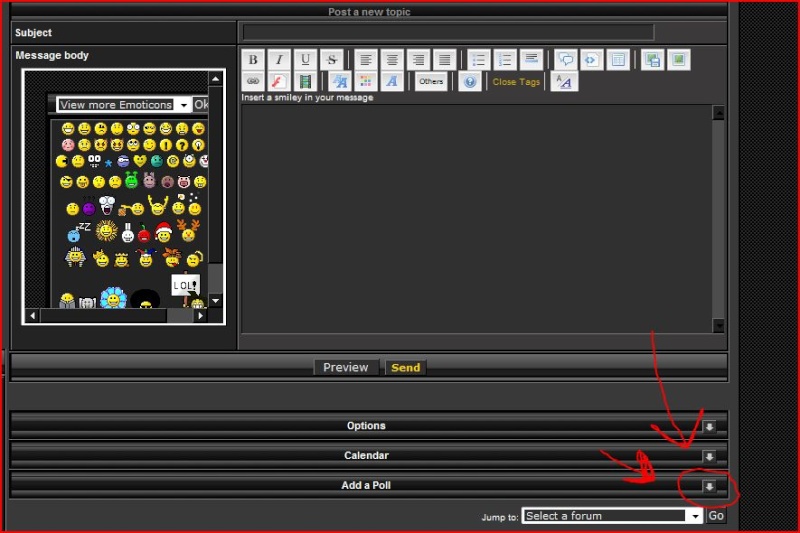Screen dimensions: 800x533
Task: Click the host an image icon
Action: 653,60
